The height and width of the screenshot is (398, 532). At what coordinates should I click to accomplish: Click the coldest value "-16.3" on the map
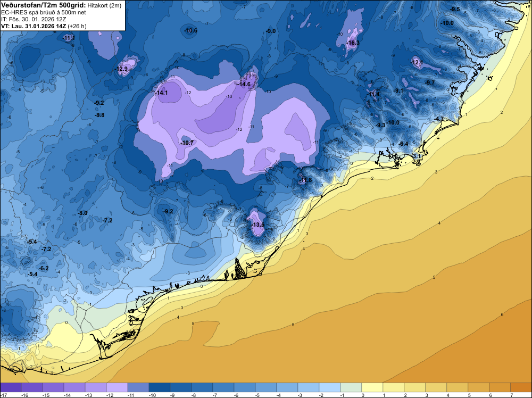pyautogui.click(x=353, y=43)
